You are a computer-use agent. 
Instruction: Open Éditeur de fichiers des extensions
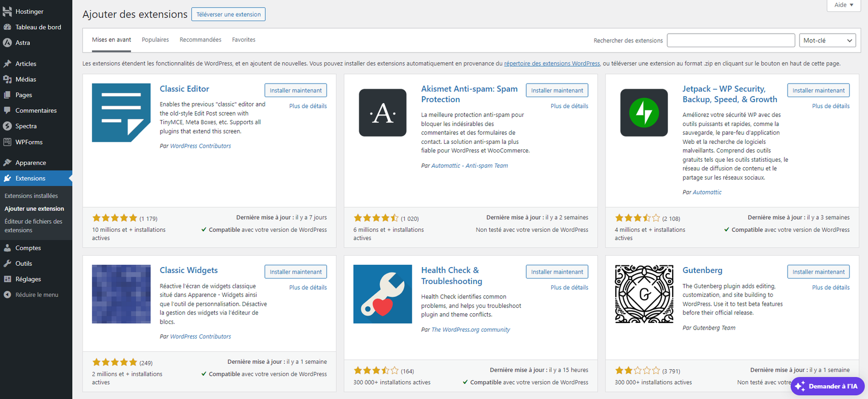[34, 226]
